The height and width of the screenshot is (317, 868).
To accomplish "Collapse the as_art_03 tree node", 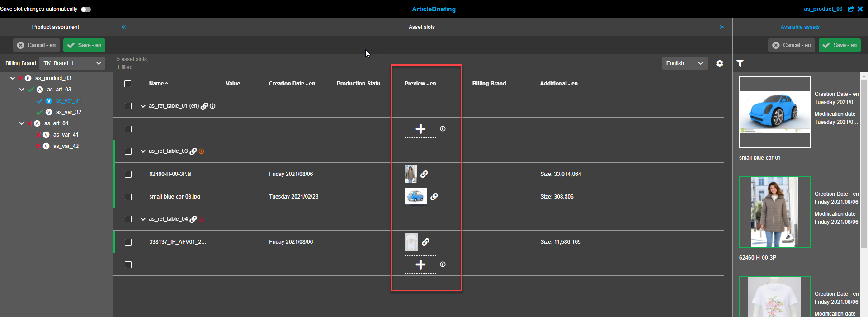I will coord(22,90).
